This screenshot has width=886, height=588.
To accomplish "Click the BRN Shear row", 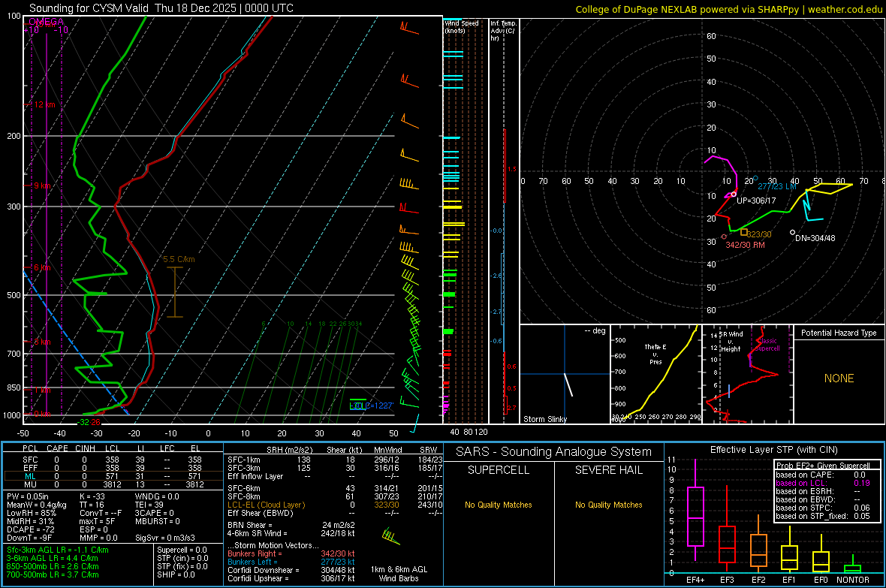I will point(291,525).
